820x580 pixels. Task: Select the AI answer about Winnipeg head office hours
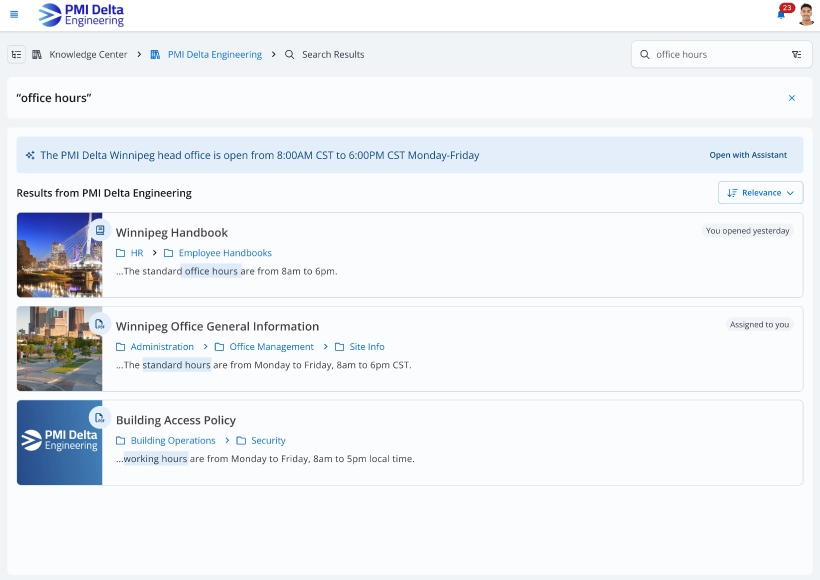[260, 155]
